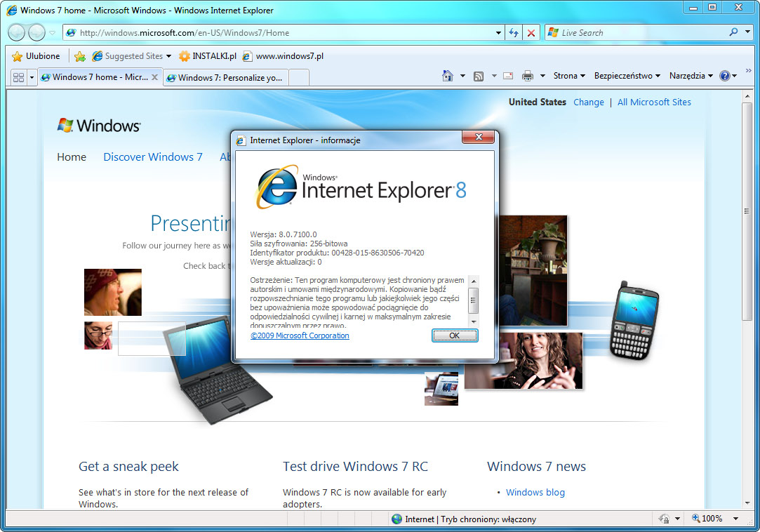Expand the Home button dropdown arrow
760x532 pixels.
pyautogui.click(x=462, y=76)
